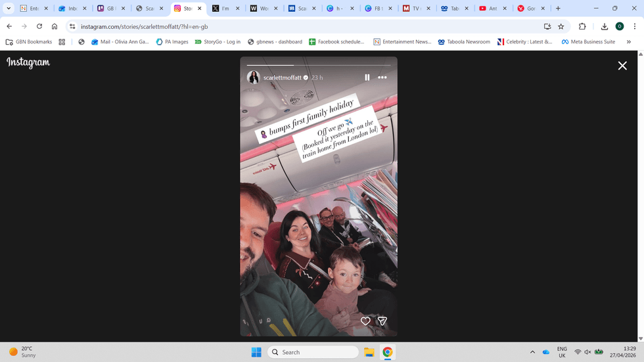This screenshot has width=644, height=362.
Task: Mute sound via the taskbar volume icon
Action: coord(587,352)
